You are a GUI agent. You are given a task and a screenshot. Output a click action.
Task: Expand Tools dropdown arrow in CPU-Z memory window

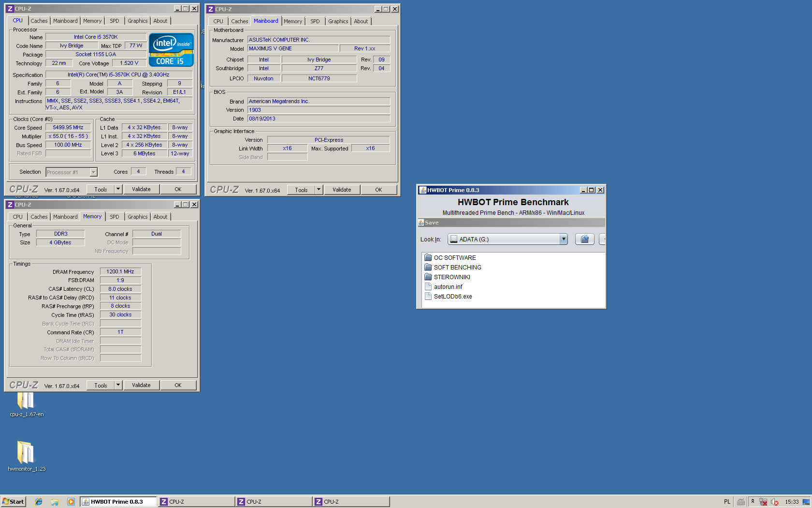[x=118, y=385]
